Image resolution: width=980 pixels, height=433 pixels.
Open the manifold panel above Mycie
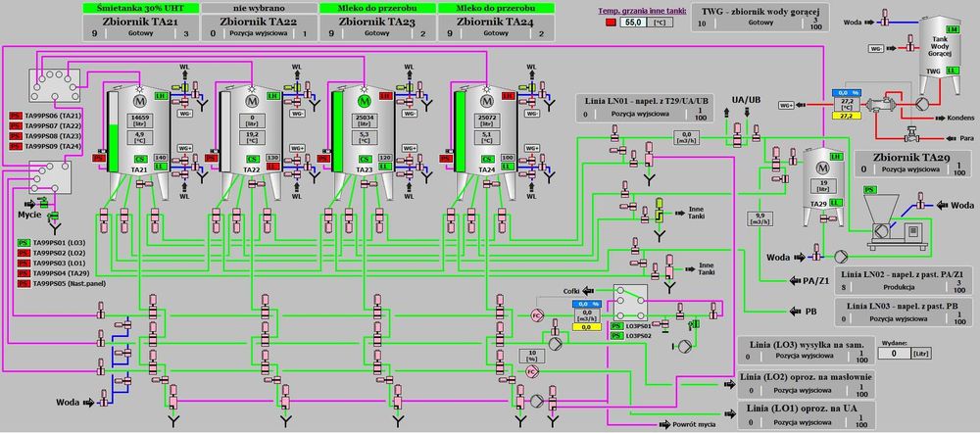(50, 177)
